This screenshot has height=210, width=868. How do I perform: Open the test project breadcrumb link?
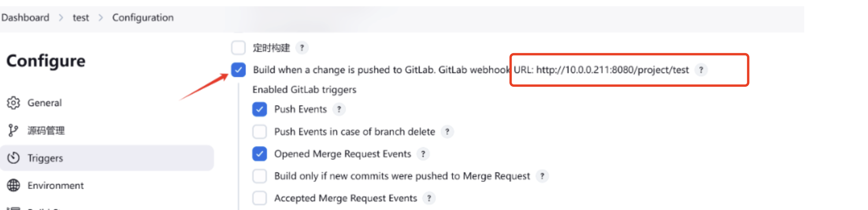[81, 18]
